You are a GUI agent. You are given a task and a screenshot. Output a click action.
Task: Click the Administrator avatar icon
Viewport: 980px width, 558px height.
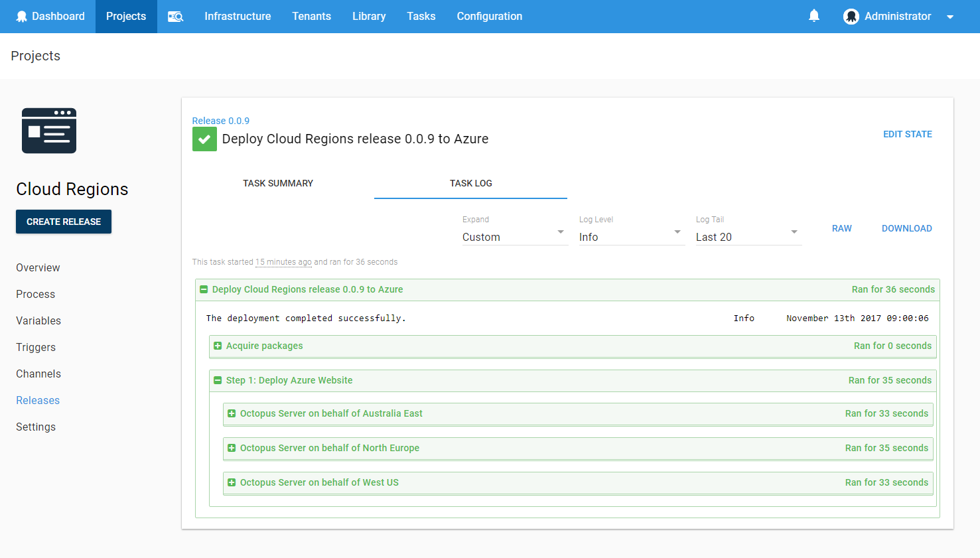(x=851, y=17)
